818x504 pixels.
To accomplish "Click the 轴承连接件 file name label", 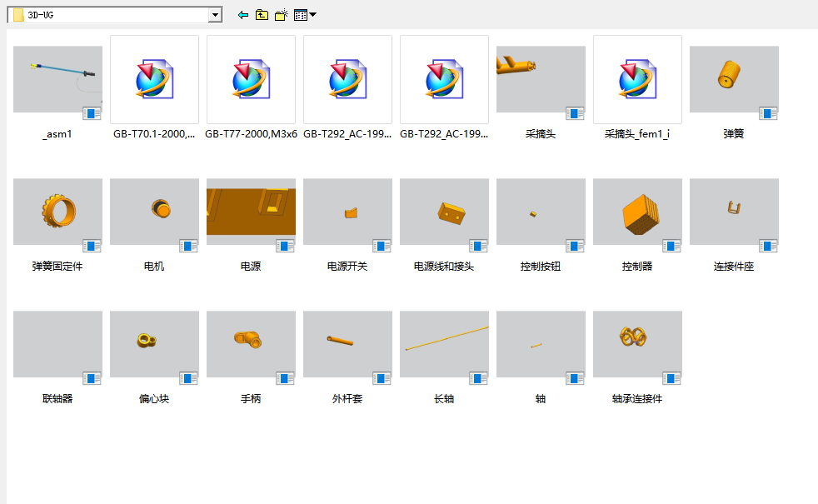I will click(637, 399).
